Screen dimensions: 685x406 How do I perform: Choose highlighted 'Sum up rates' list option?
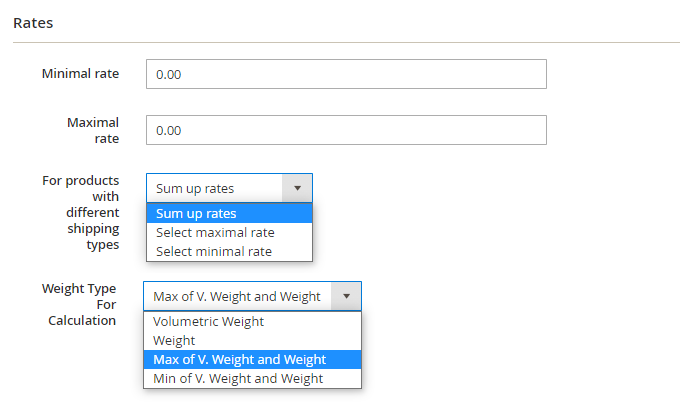pyautogui.click(x=229, y=213)
